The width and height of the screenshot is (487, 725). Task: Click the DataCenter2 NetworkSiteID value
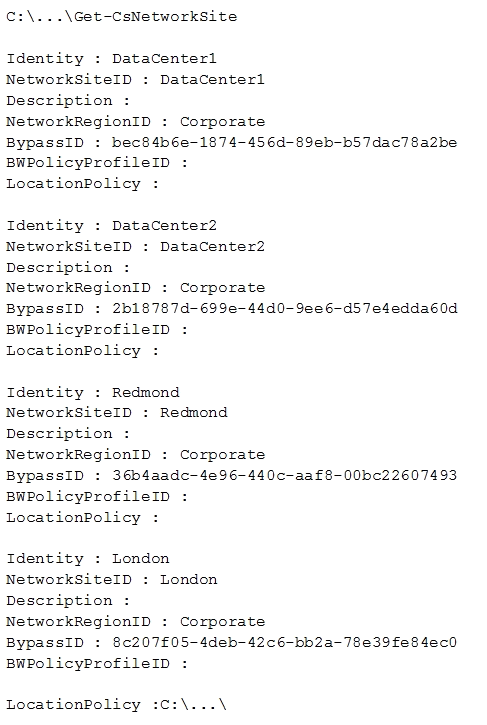[212, 246]
